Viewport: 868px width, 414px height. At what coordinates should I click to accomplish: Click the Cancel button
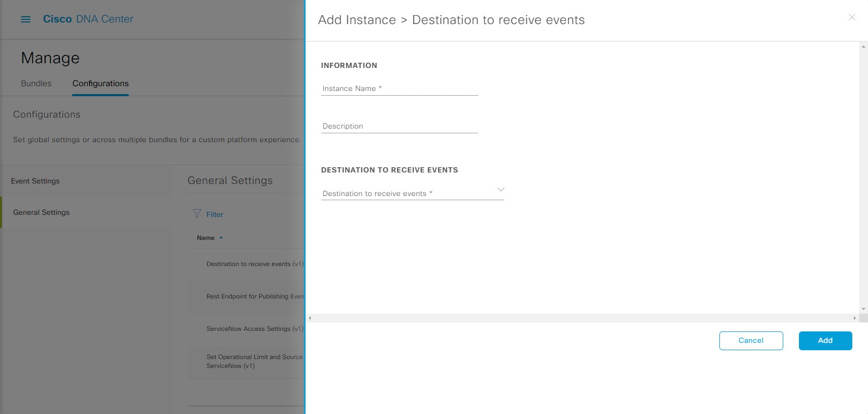click(x=751, y=340)
